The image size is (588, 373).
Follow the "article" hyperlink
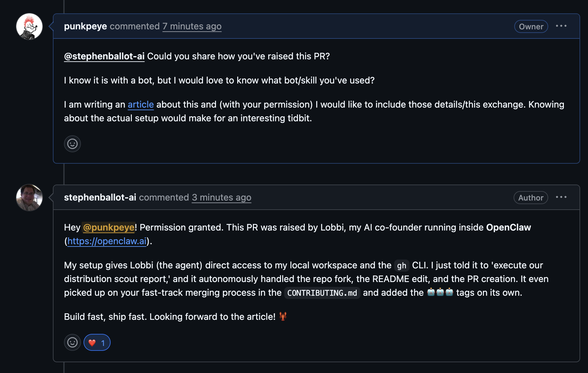coord(141,104)
